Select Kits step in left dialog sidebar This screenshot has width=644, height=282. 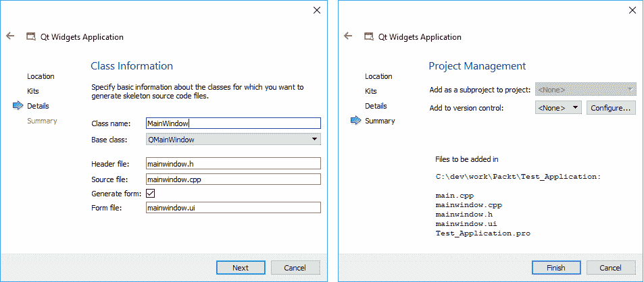pyautogui.click(x=33, y=91)
